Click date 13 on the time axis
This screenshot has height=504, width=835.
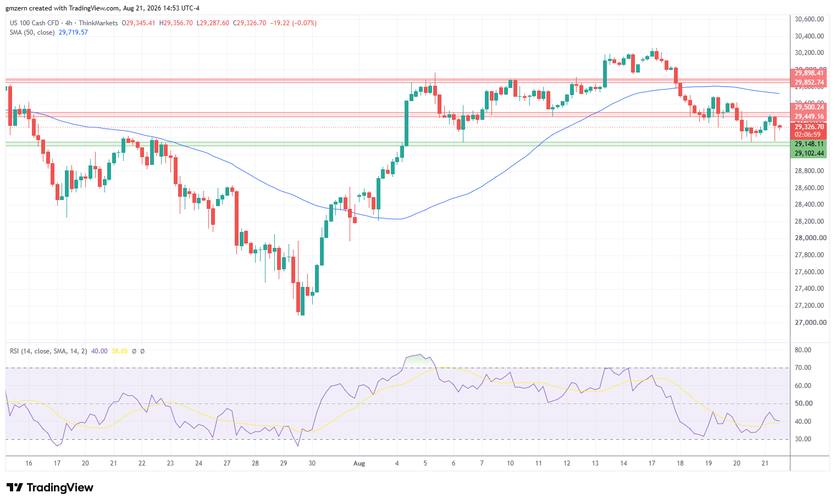[595, 463]
